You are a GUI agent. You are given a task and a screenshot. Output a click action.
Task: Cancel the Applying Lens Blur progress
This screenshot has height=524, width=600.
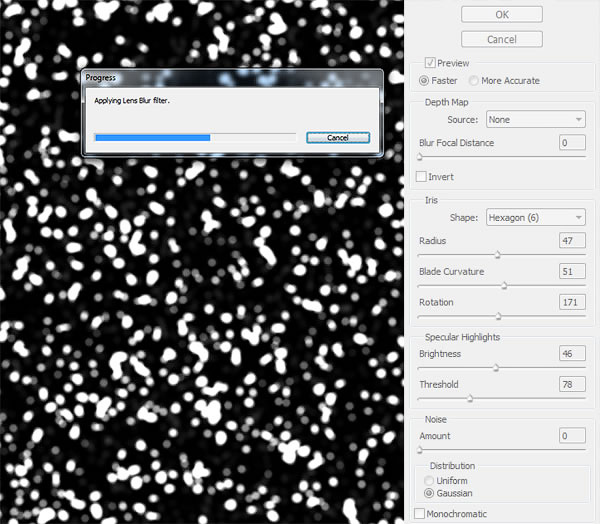338,138
